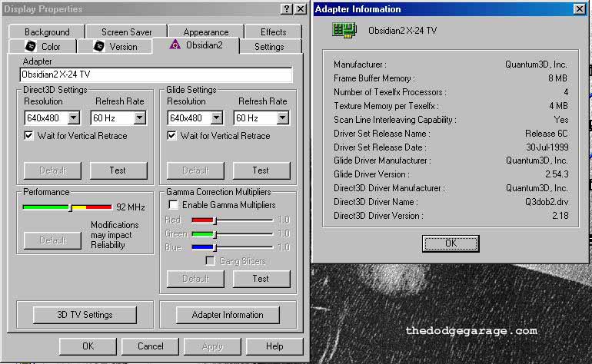Screen dimensions: 592x364
Task: Click the Help button
Action: point(274,346)
